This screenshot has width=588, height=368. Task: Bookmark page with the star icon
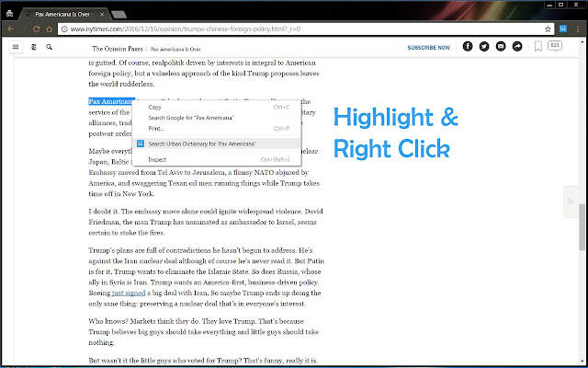click(548, 29)
